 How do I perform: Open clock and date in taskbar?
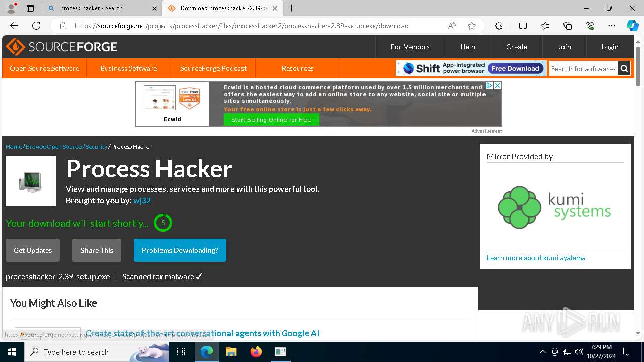601,352
